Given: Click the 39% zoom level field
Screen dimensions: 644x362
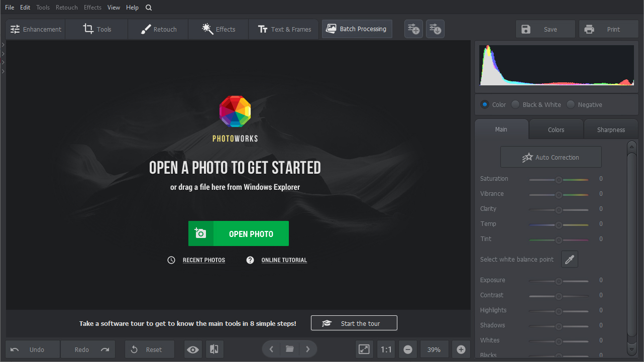Looking at the screenshot, I should tap(434, 349).
